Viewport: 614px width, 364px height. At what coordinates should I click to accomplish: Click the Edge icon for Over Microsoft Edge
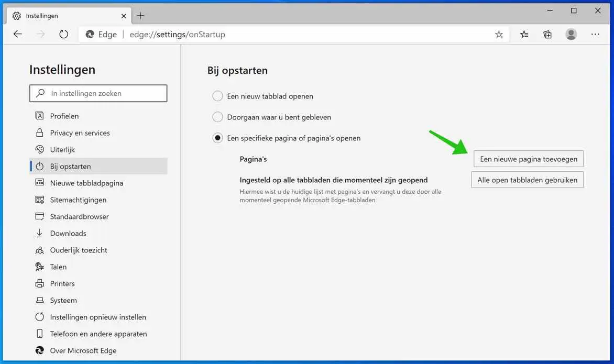pos(39,350)
